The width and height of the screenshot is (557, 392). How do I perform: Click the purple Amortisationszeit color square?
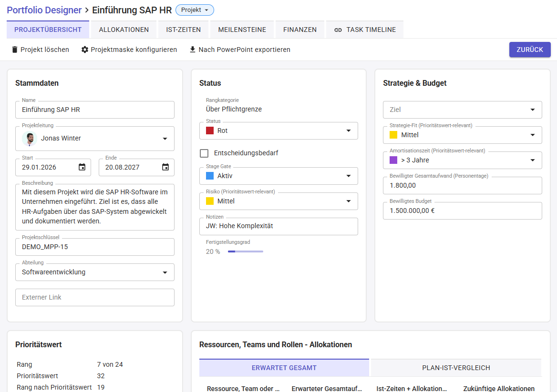tap(393, 160)
